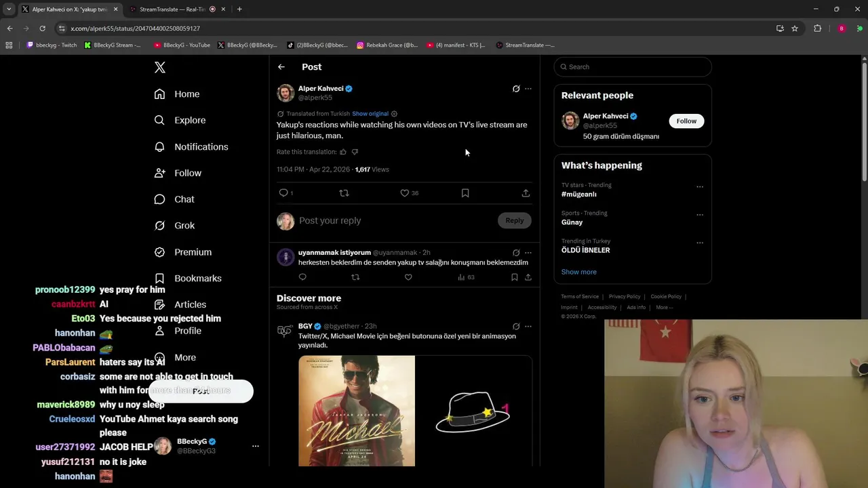Screen dimensions: 868x488
Task: Like uyanmamak istiyorum's comment
Action: tap(408, 277)
